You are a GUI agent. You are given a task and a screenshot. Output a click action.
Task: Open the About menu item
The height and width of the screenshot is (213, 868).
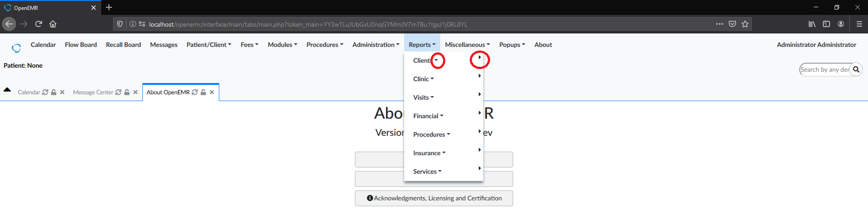[543, 45]
